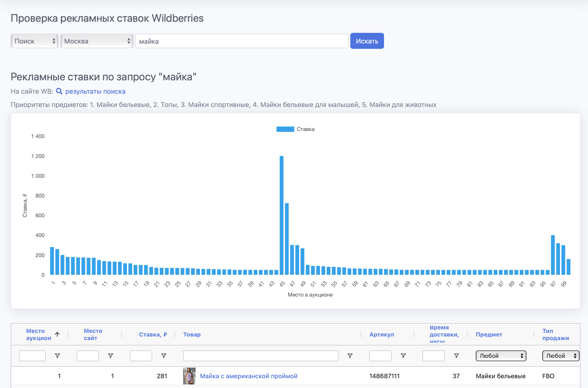Screen dimensions: 588x388
Task: Click the search query field containing майка
Action: (x=241, y=41)
